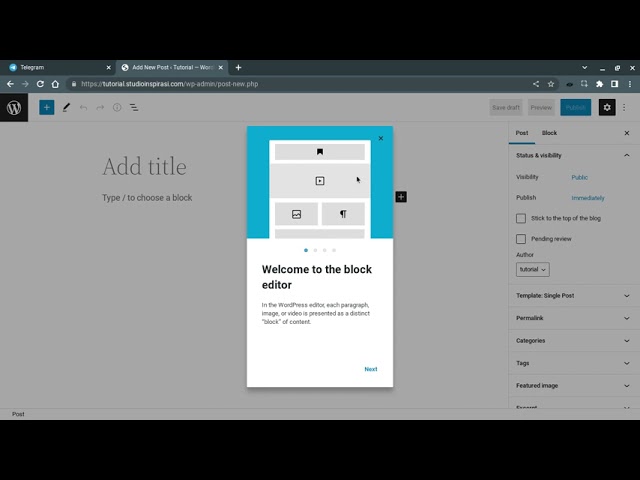Screen dimensions: 640x480
Task: Switch to the Block tab
Action: [x=549, y=133]
